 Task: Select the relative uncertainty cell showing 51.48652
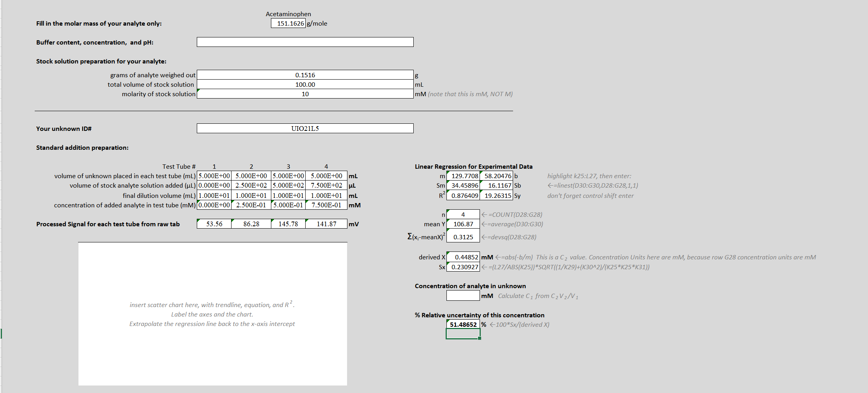[x=463, y=324]
